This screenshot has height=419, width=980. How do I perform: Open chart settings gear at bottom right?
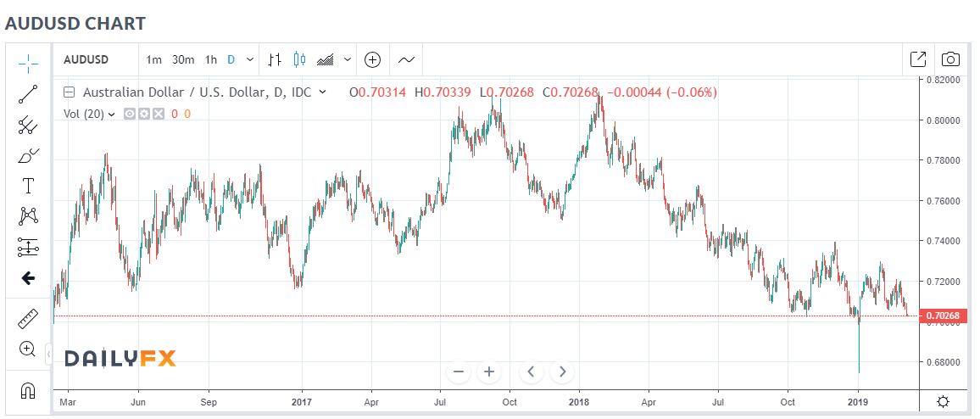click(x=944, y=401)
